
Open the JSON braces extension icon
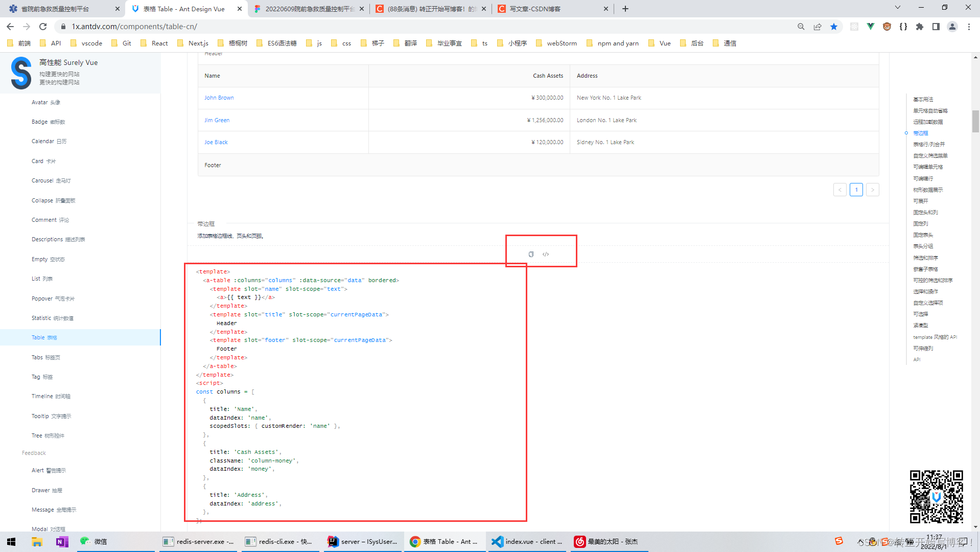point(903,27)
